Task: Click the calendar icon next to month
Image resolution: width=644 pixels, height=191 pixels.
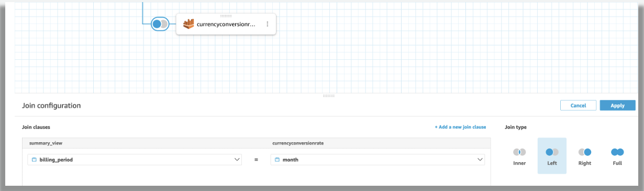Action: click(x=277, y=160)
